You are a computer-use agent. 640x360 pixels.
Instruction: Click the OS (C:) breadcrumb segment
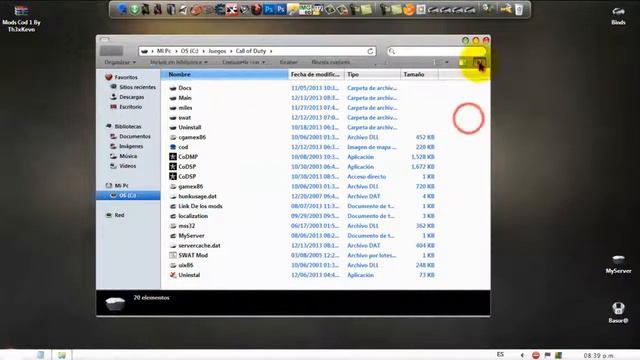click(190, 51)
